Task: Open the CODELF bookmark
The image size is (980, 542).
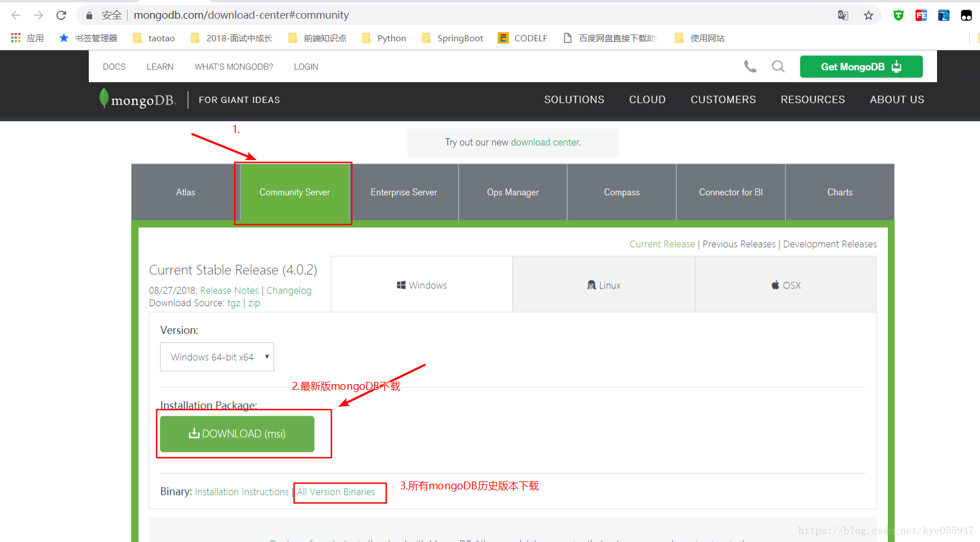Action: 523,38
